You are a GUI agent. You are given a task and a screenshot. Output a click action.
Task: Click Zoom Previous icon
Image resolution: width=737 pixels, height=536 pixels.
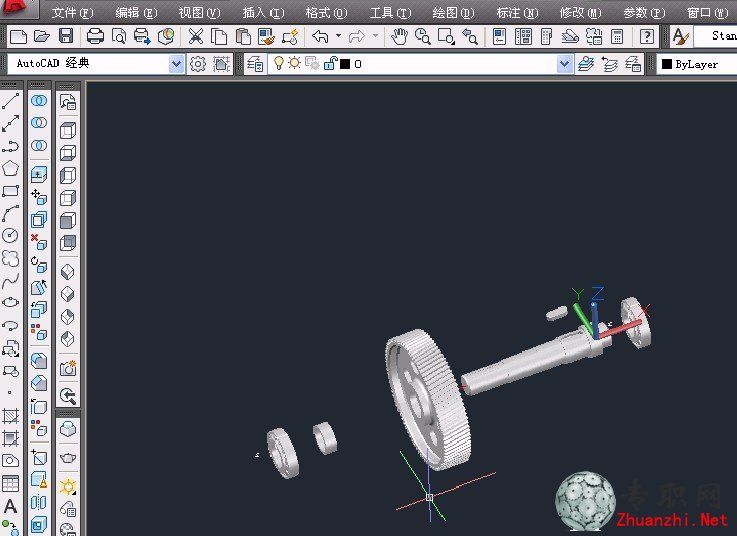point(470,36)
